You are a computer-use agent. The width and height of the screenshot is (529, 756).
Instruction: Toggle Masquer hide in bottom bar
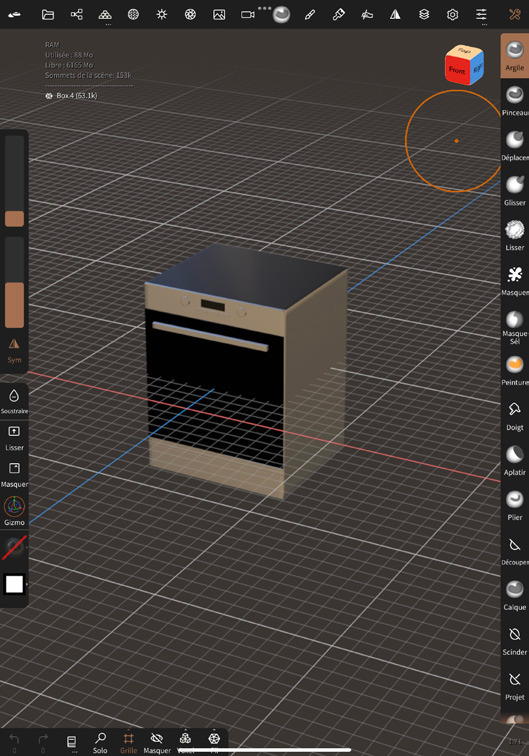coord(157,742)
